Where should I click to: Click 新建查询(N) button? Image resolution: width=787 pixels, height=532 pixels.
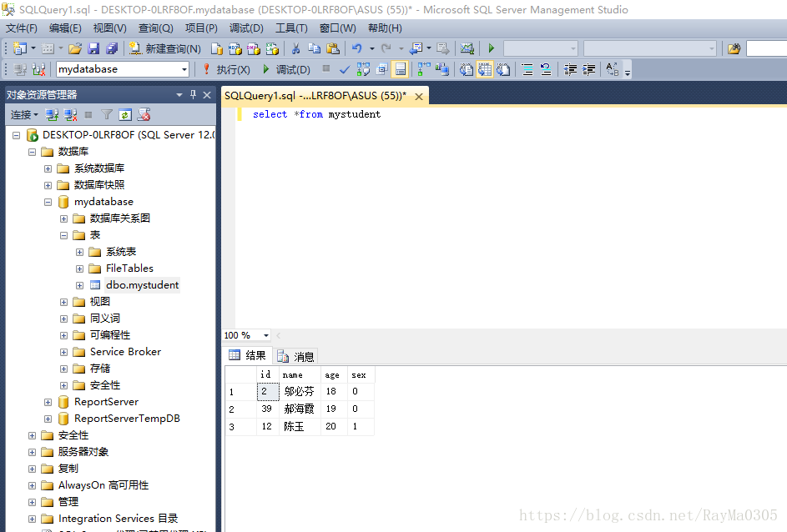tap(164, 48)
